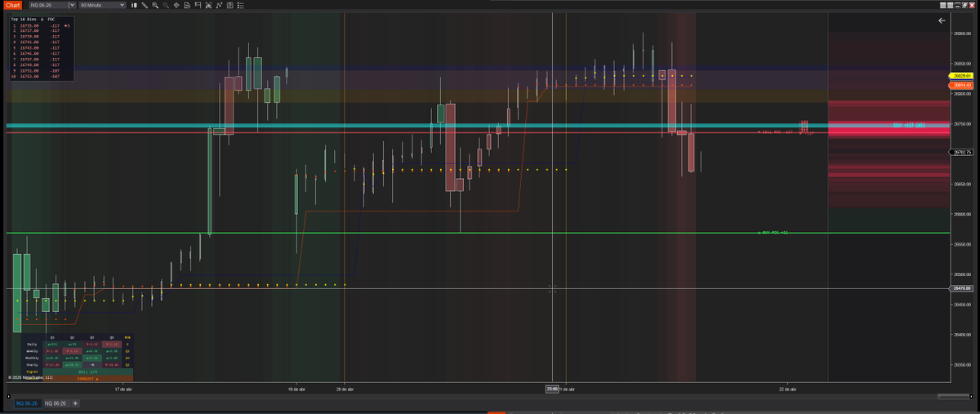Click the Top 10 Bins header text
The height and width of the screenshot is (414, 980).
coord(33,20)
